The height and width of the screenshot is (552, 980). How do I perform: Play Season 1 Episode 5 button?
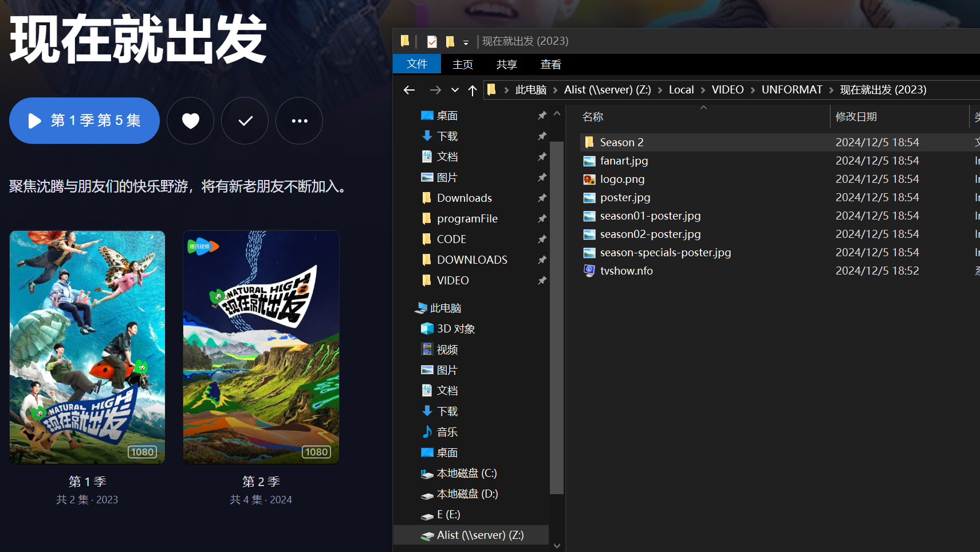(x=84, y=120)
